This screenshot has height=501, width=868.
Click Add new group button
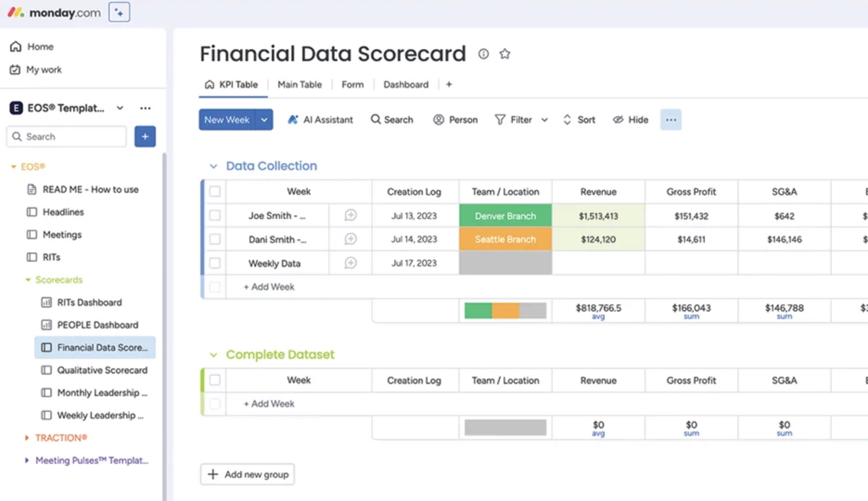248,474
